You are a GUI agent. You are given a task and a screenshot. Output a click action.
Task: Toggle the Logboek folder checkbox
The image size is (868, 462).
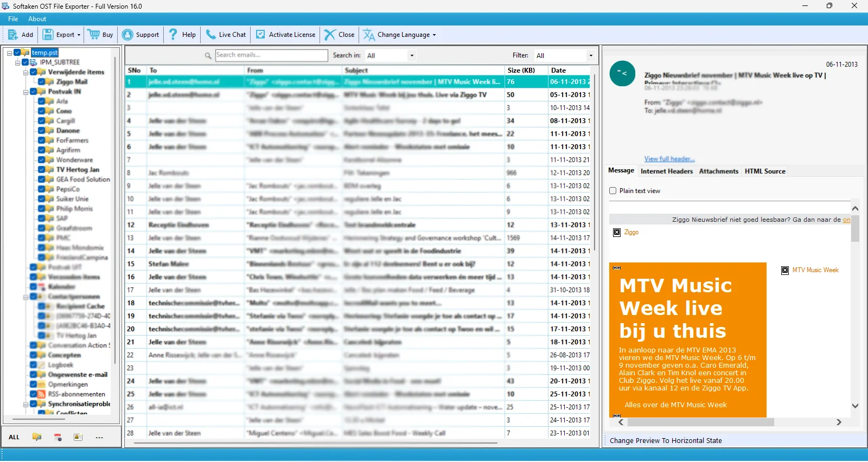(33, 365)
